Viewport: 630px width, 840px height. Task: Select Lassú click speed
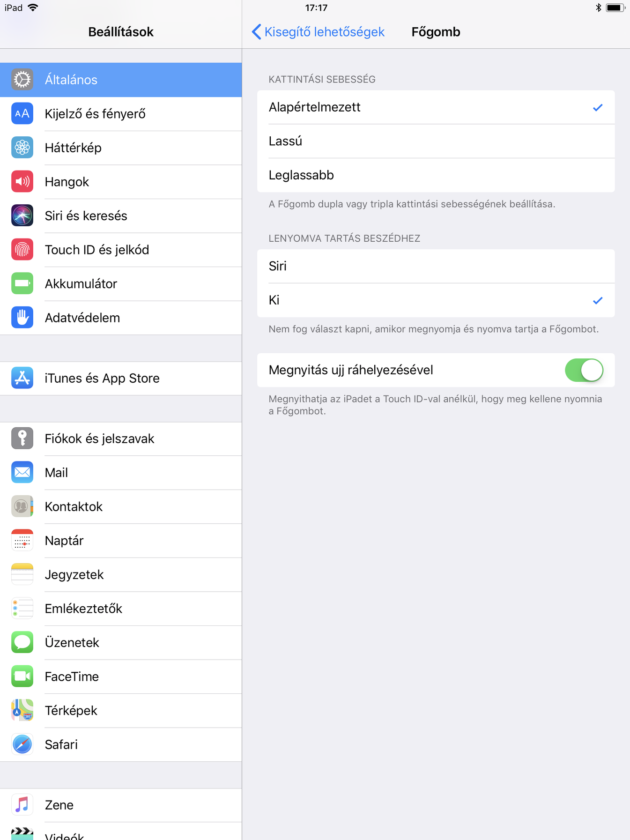(436, 141)
